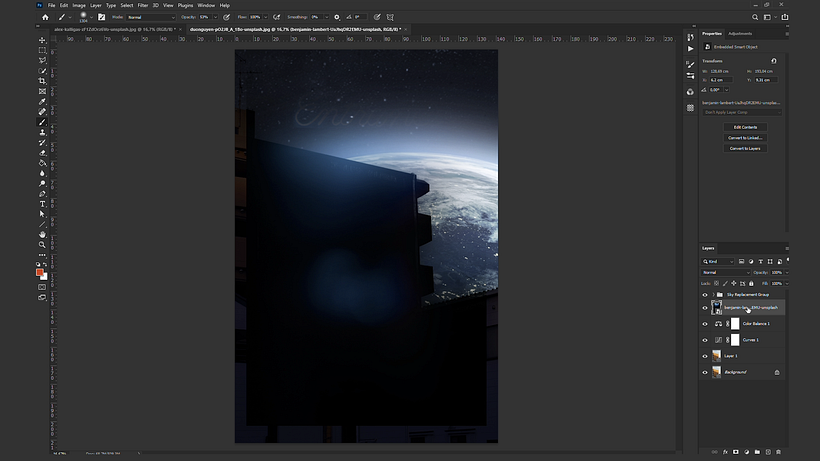Hide the Layer 1 layer
The image size is (820, 461).
(705, 356)
